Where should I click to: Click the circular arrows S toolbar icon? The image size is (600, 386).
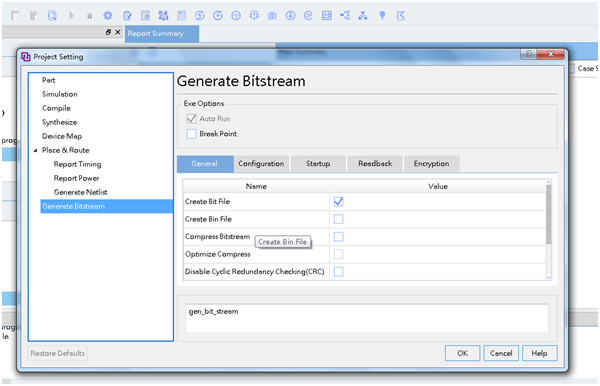pyautogui.click(x=199, y=16)
